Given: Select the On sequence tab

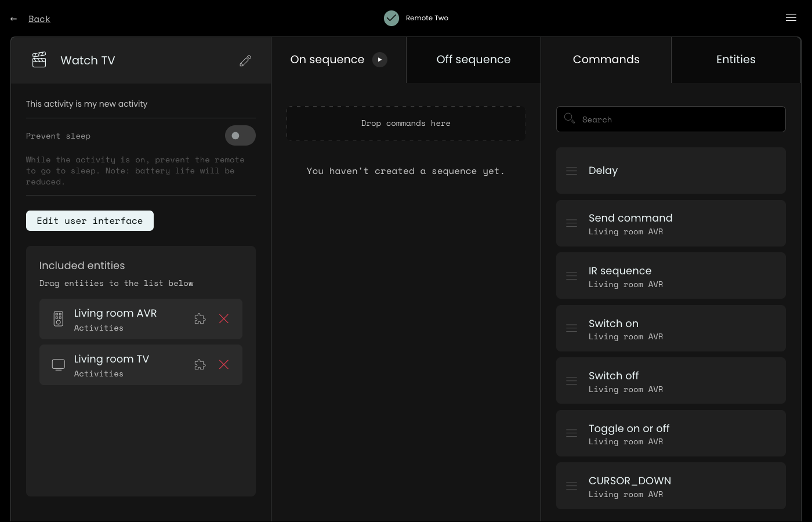Looking at the screenshot, I should (x=339, y=60).
